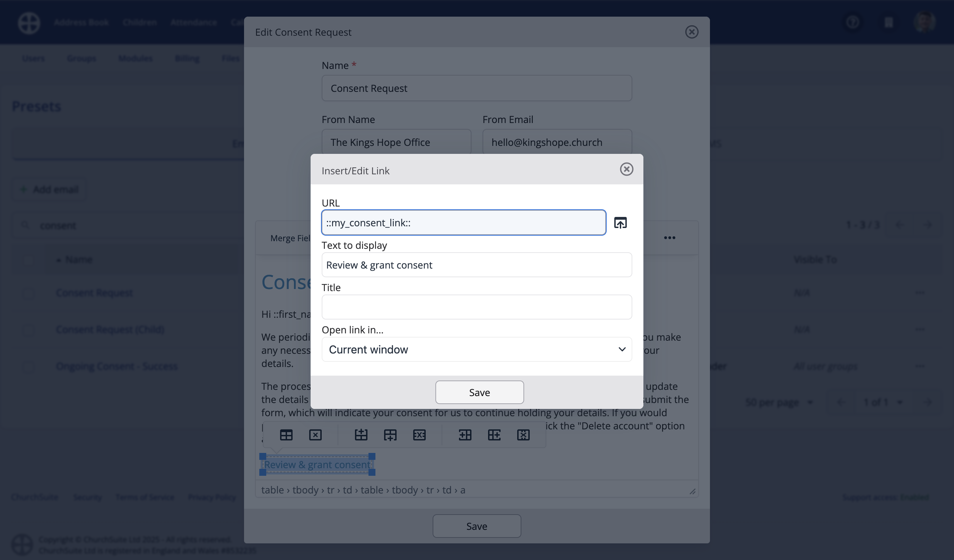954x560 pixels.
Task: Click the insert row after icon
Action: [390, 435]
